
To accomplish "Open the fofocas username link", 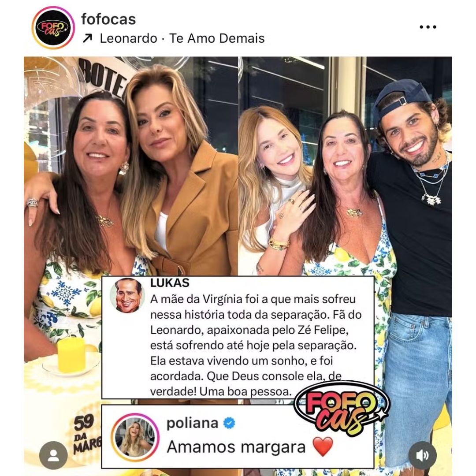I will coord(108,19).
